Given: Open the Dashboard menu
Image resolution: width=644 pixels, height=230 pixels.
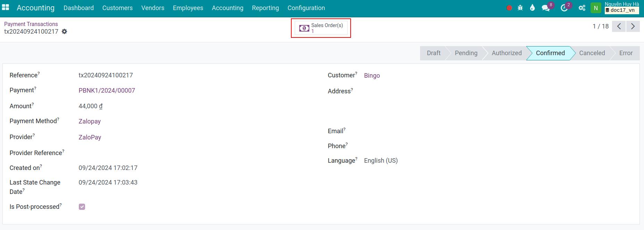Looking at the screenshot, I should 78,8.
